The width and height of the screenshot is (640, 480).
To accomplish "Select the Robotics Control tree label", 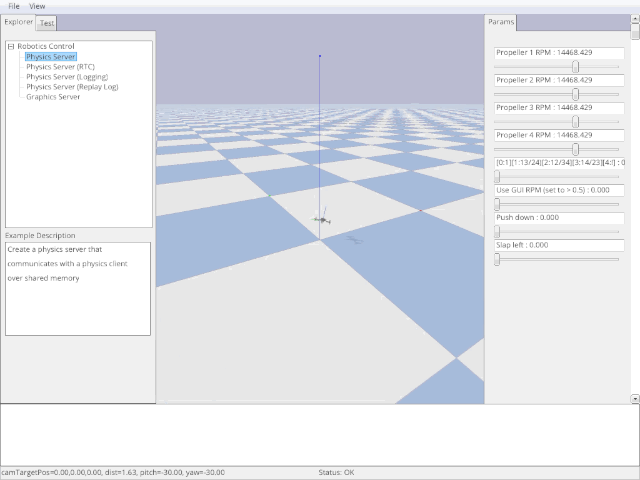I will point(46,46).
